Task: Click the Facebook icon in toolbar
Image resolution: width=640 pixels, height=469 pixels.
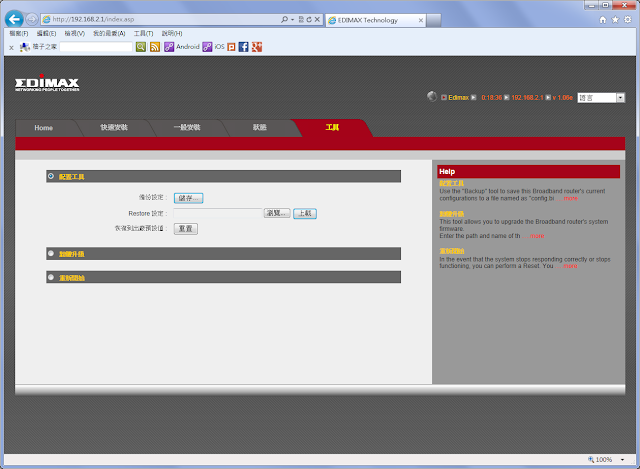Action: [x=244, y=47]
